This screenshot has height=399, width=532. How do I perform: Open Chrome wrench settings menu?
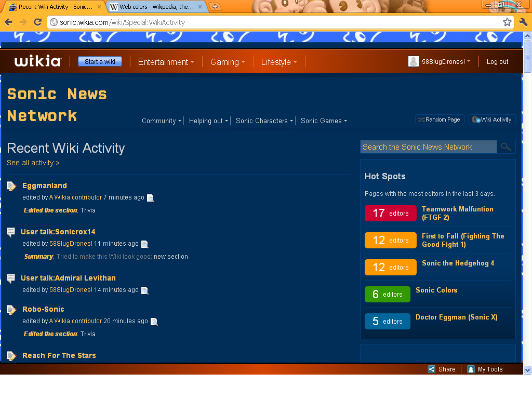[523, 22]
